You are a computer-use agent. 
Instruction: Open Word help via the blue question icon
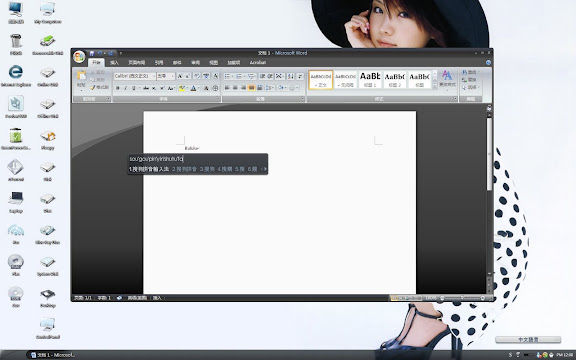point(488,63)
